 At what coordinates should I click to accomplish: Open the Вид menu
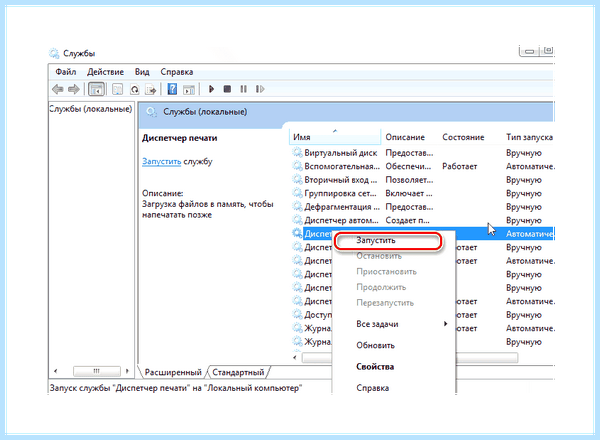[x=142, y=72]
